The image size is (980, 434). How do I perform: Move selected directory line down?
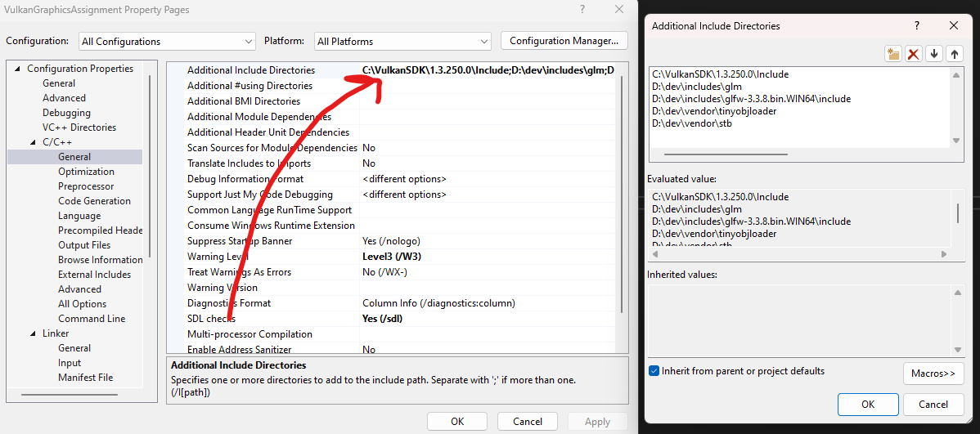[933, 54]
